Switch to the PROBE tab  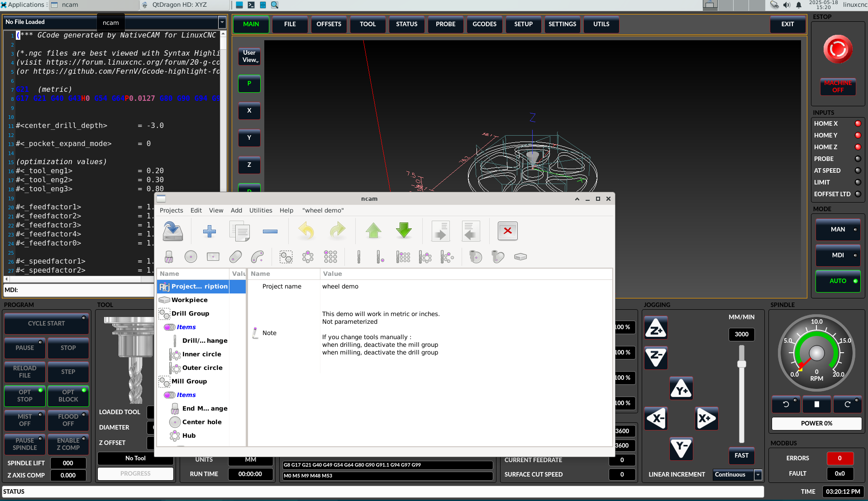click(x=445, y=24)
